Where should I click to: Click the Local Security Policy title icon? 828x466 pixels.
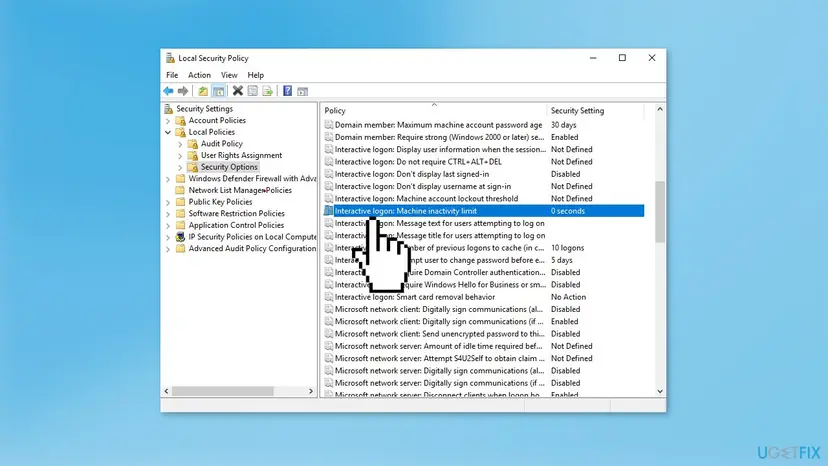click(170, 58)
